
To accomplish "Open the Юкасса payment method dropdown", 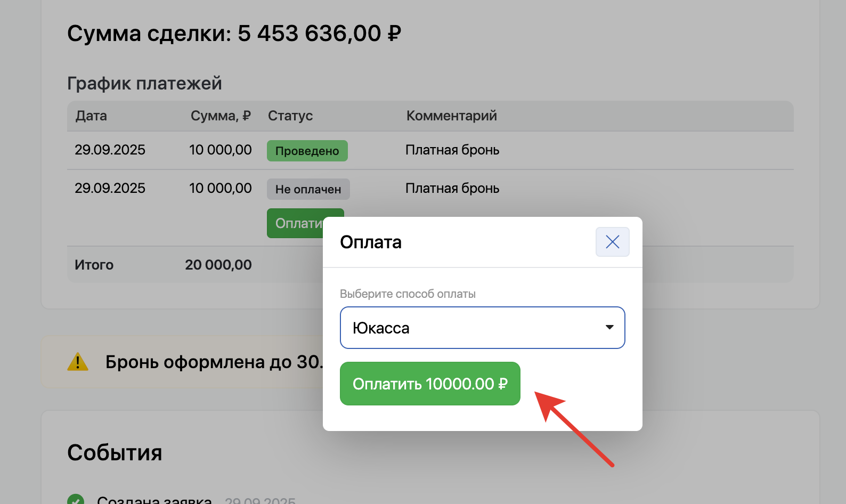I will point(482,328).
